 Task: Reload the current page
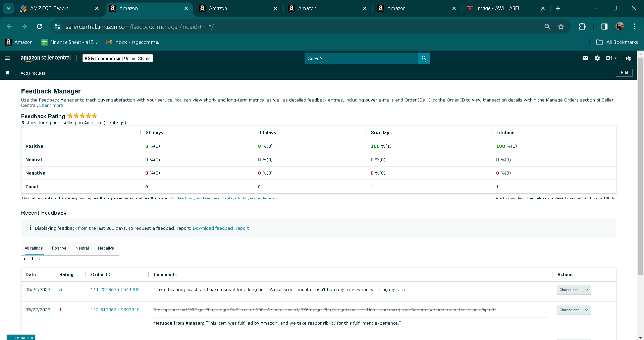(x=39, y=26)
